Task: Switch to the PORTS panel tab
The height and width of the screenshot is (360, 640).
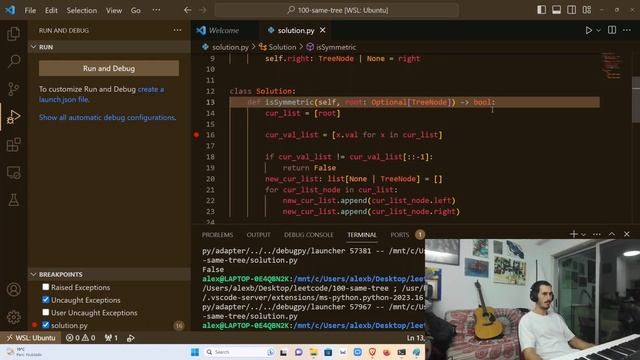Action: (x=400, y=235)
